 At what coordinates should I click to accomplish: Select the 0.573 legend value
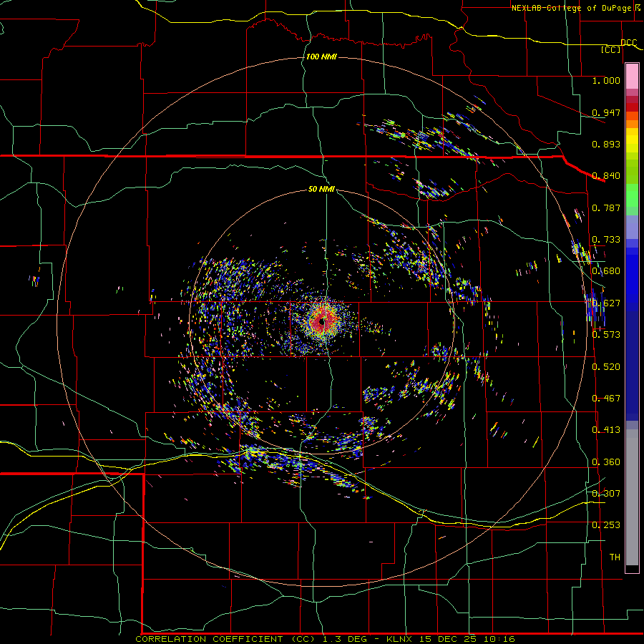point(606,335)
